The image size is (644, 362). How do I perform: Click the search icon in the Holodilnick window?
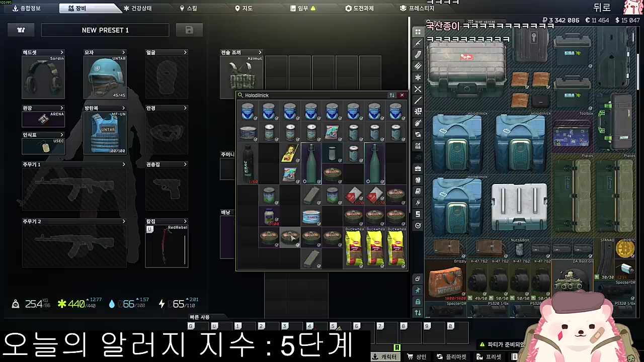click(241, 96)
